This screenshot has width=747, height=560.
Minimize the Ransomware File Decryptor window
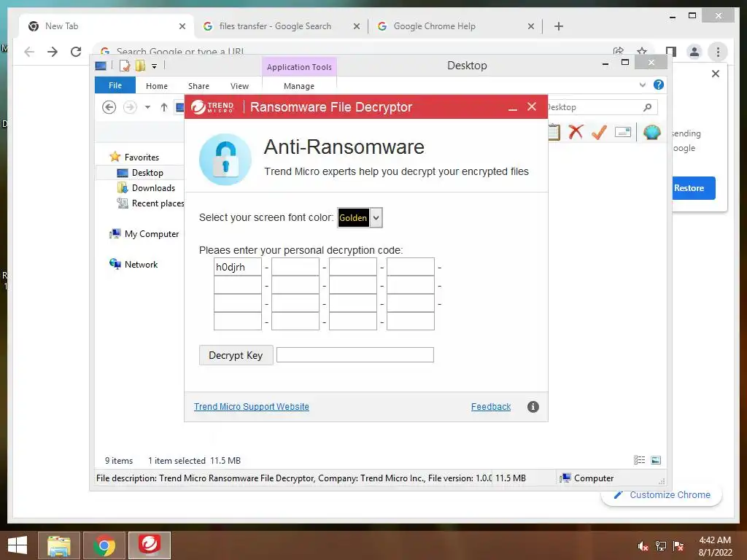(513, 108)
